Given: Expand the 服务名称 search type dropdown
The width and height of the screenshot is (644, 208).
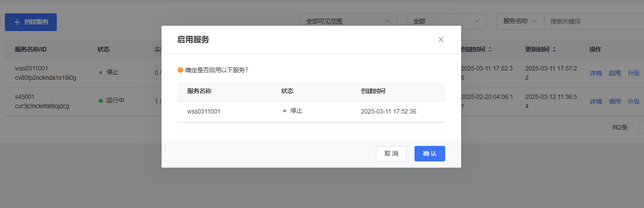Looking at the screenshot, I should click(x=520, y=21).
